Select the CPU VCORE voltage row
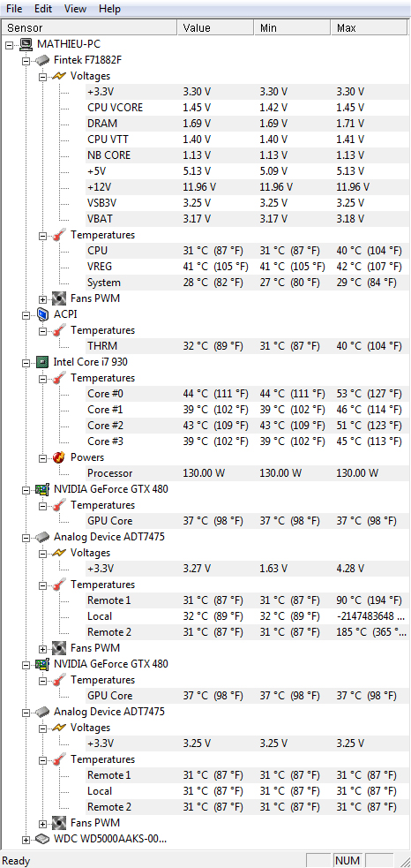Viewport: 411px width, 868px height. (x=247, y=108)
